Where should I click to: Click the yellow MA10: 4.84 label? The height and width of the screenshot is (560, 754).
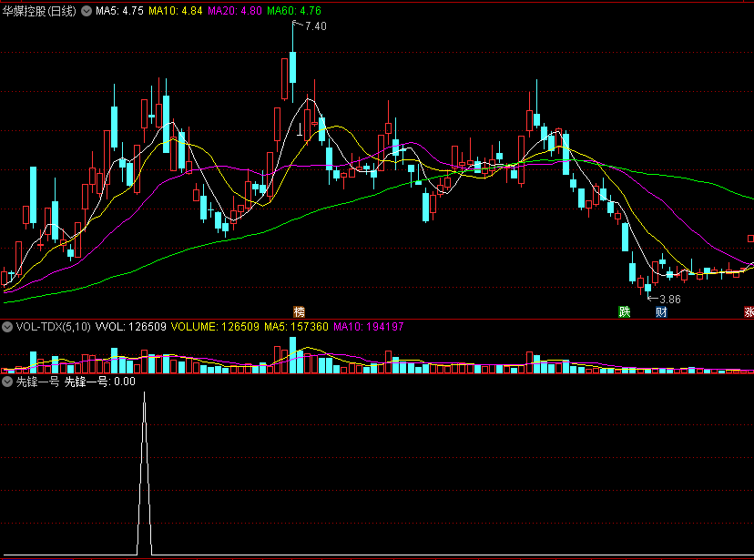click(176, 11)
